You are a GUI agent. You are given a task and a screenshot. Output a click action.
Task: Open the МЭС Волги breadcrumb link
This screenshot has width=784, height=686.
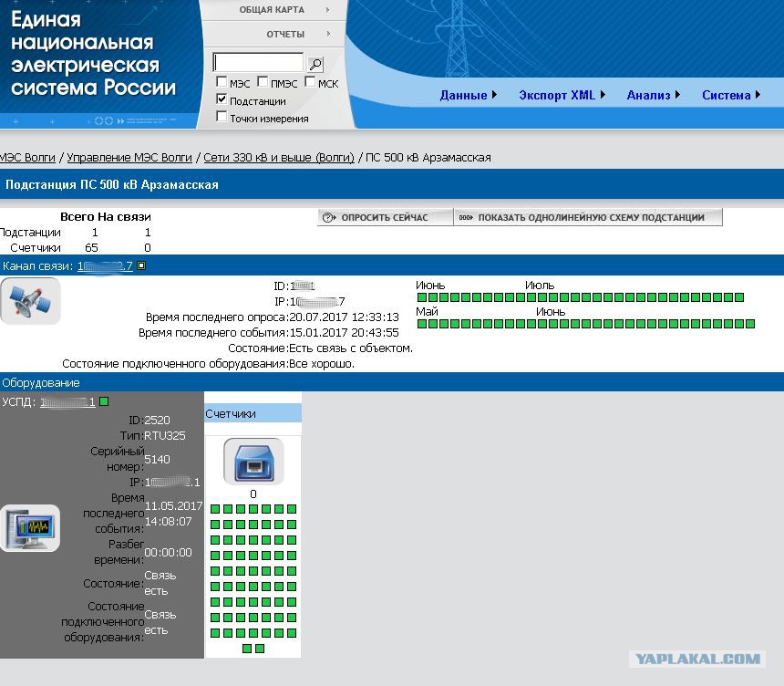point(27,158)
